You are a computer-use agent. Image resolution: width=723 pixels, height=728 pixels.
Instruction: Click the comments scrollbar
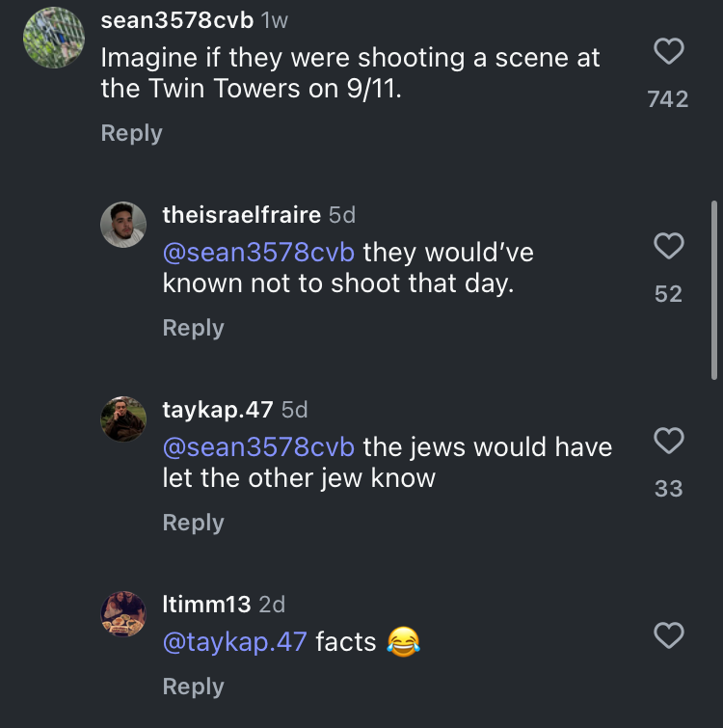(713, 289)
